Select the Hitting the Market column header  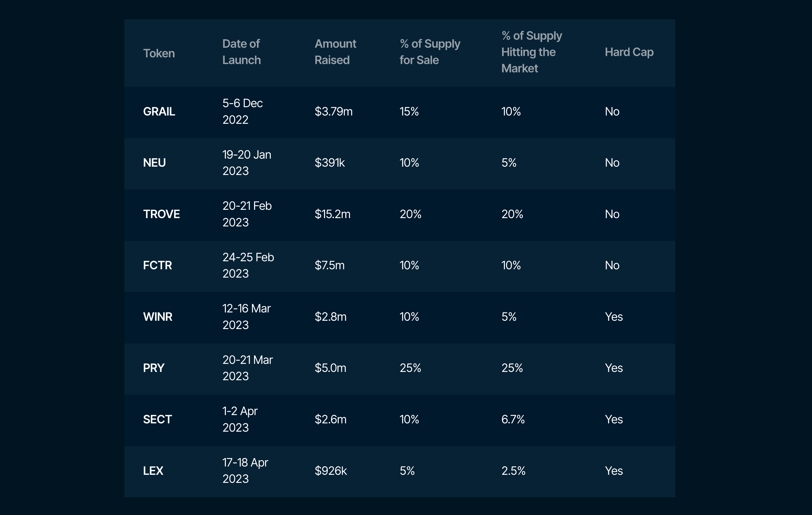pyautogui.click(x=531, y=52)
